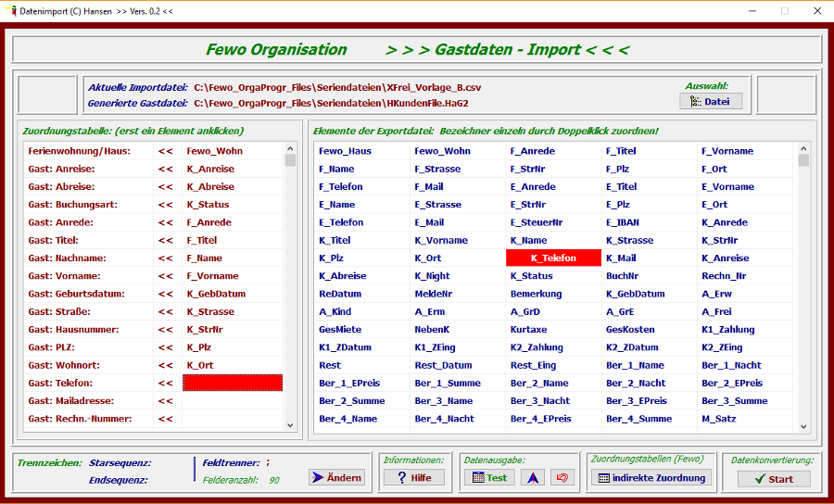Run the Test data output
Viewport: 834px width, 504px height.
click(x=488, y=477)
